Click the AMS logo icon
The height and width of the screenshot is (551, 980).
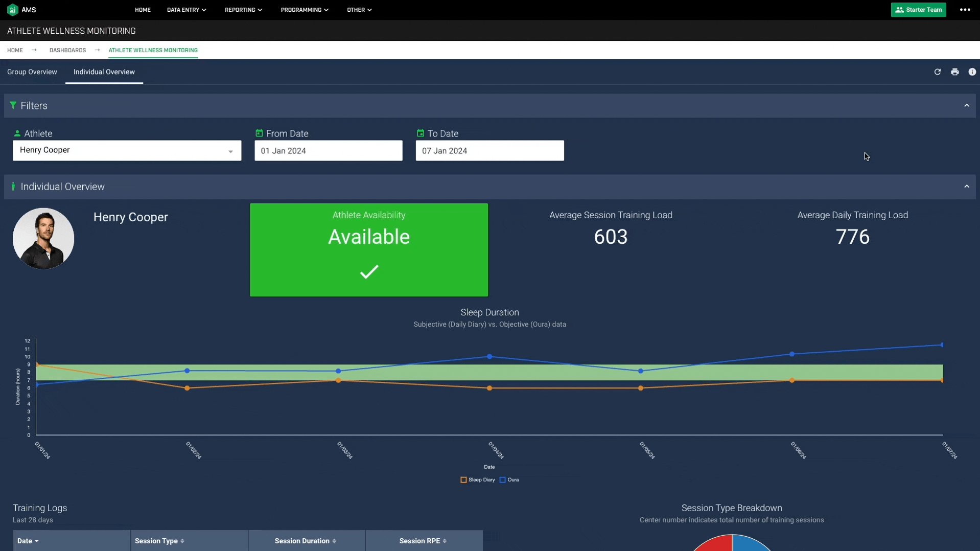13,10
